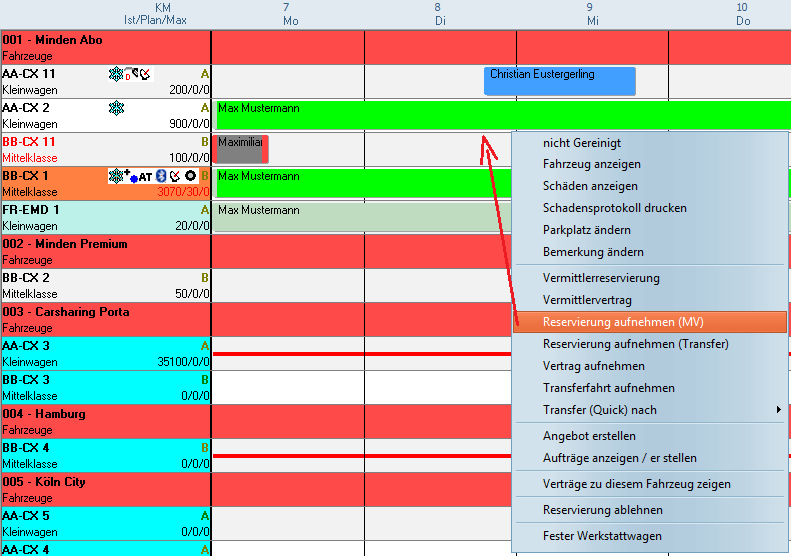This screenshot has height=556, width=791.
Task: Click the 9 Mi day column header
Action: click(x=592, y=14)
